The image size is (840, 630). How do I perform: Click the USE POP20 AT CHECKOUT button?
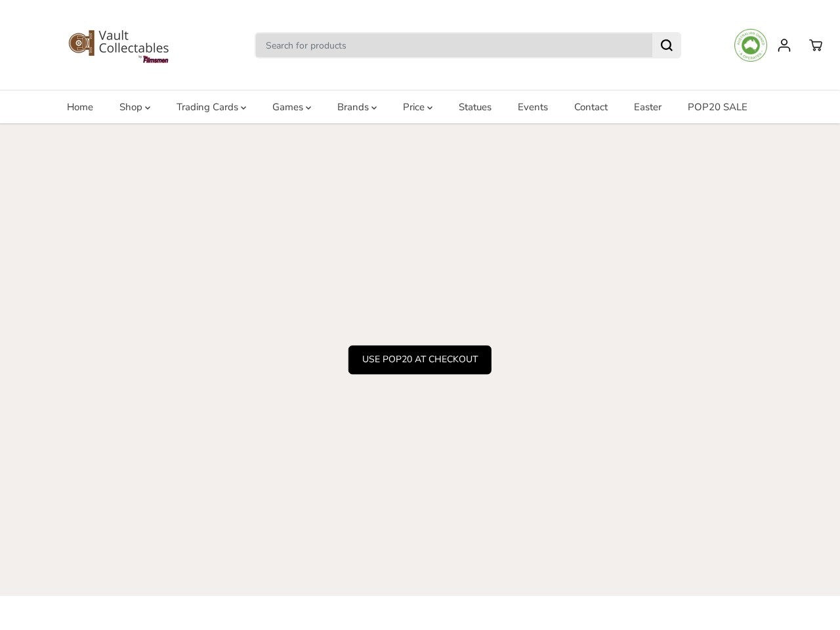419,360
